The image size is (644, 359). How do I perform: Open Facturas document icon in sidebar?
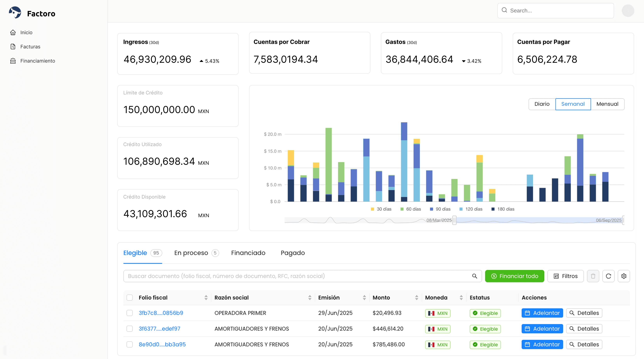click(13, 47)
